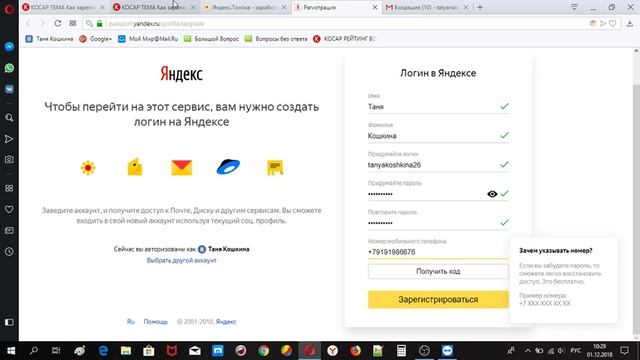Open Помощь link in footer

pos(156,322)
